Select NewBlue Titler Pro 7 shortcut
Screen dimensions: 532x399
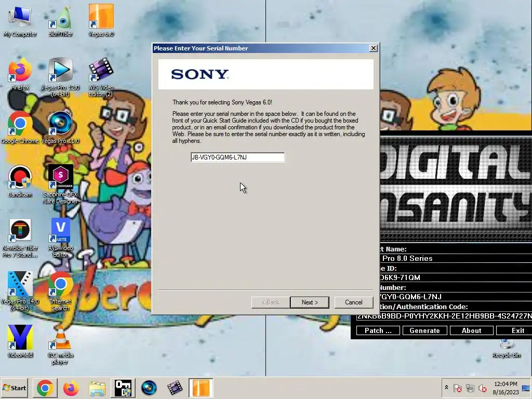point(20,238)
